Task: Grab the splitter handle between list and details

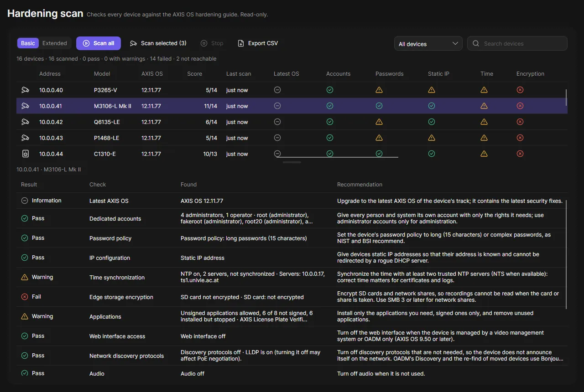Action: pyautogui.click(x=292, y=162)
